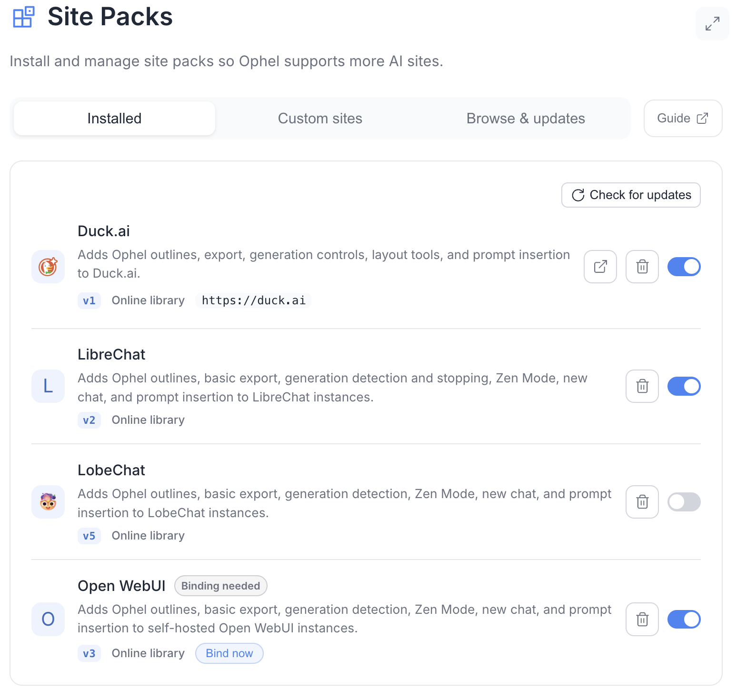
Task: Expand the panel with the fullscreen arrows icon
Action: tap(712, 24)
